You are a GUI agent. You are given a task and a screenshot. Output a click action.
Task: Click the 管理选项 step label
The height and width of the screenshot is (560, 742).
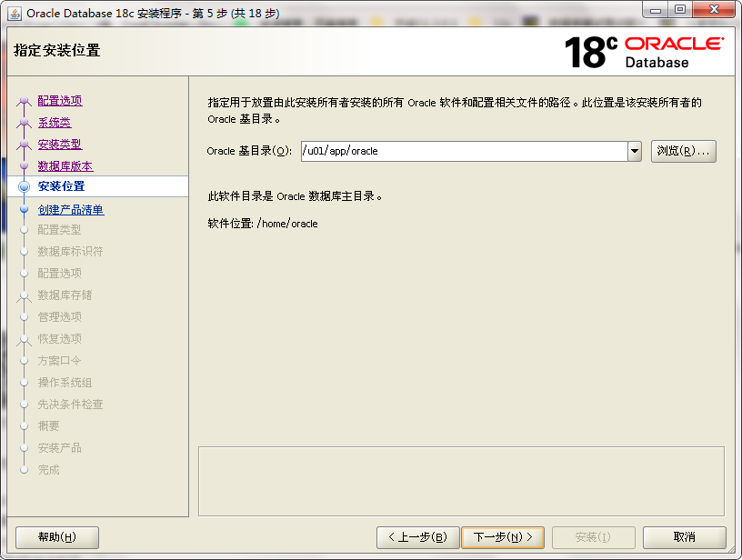tap(60, 317)
